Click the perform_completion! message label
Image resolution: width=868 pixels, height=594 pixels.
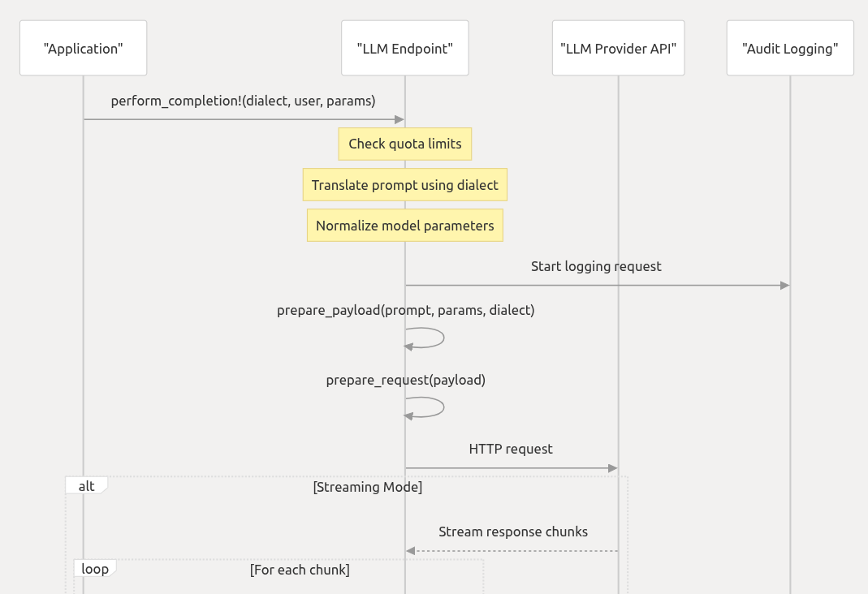point(244,101)
